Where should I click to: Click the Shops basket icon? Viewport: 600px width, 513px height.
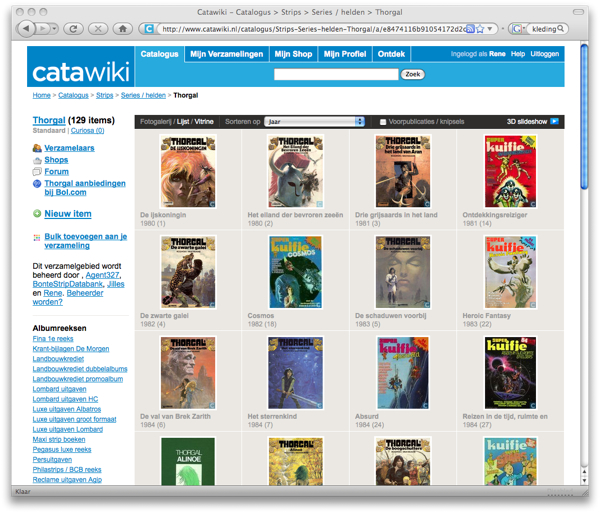pos(37,160)
